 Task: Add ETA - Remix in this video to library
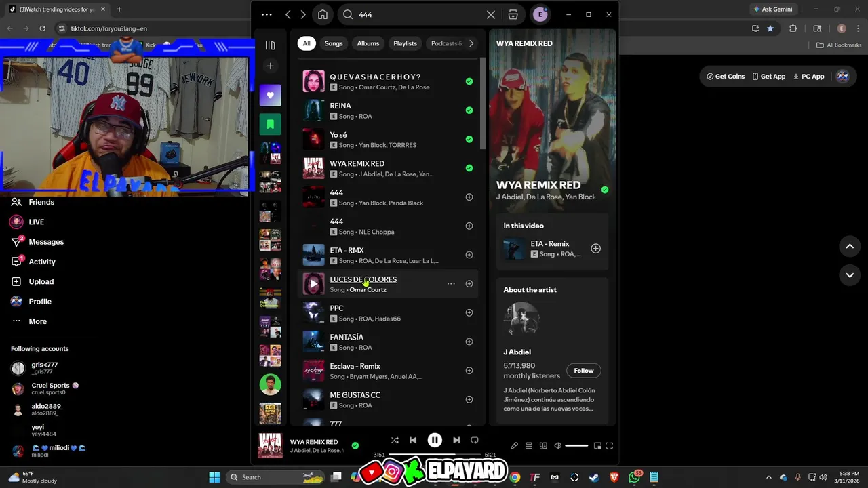click(x=595, y=249)
